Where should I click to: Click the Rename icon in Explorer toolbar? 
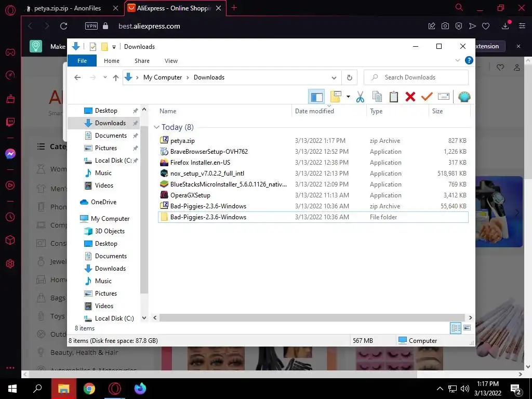click(444, 97)
